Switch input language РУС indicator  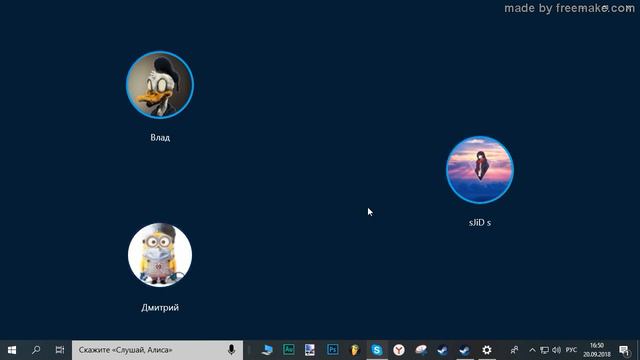click(x=571, y=350)
